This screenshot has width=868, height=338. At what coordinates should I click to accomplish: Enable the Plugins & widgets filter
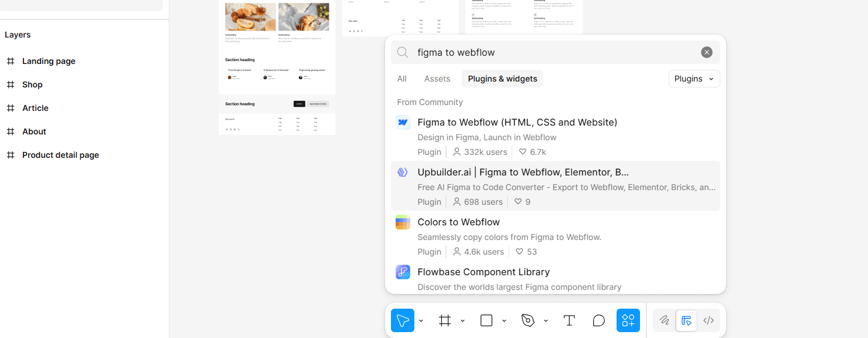[x=502, y=79]
